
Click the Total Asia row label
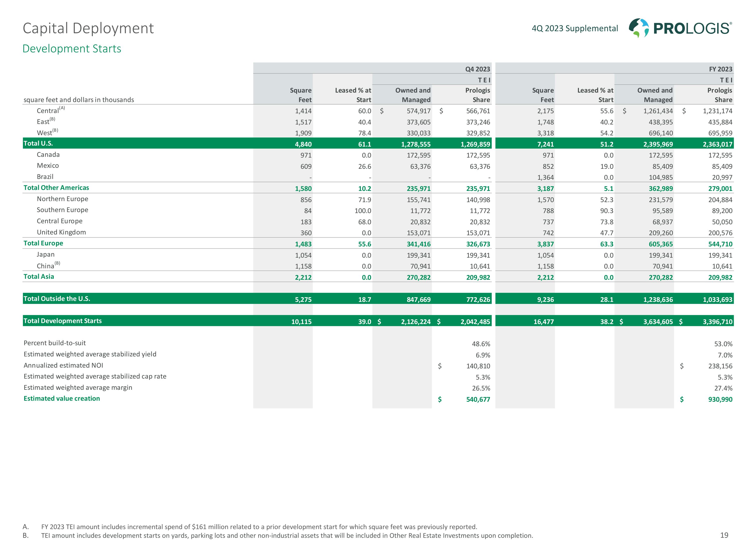39,277
